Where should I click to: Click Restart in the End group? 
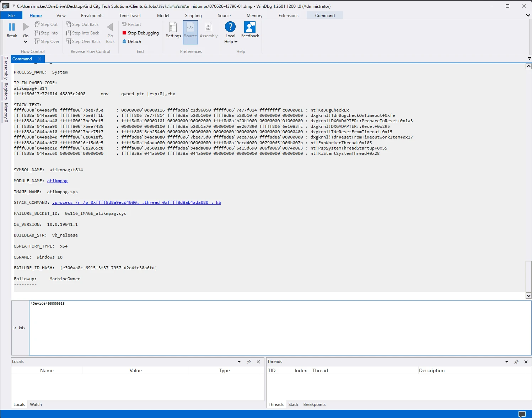pyautogui.click(x=131, y=25)
